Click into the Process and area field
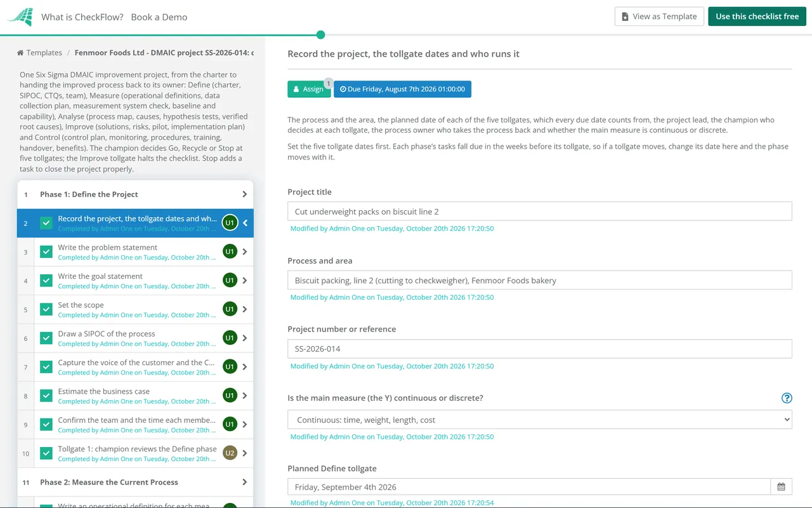Screen dimensions: 812x508 click(x=540, y=280)
